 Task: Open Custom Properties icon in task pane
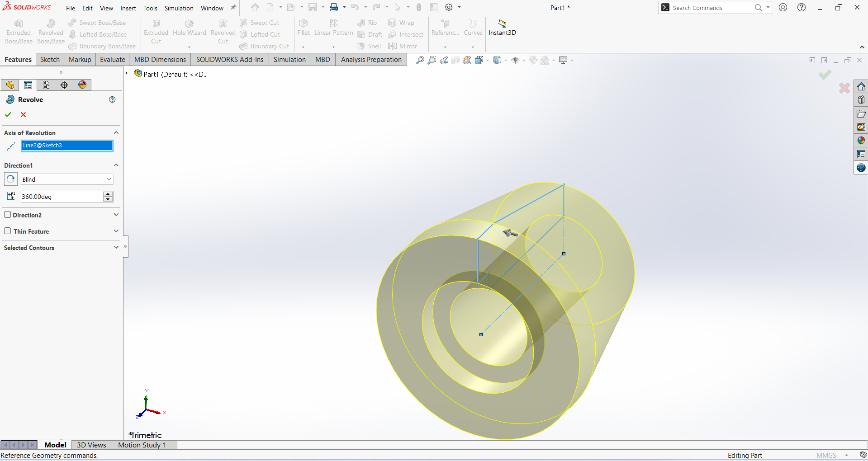click(x=861, y=154)
